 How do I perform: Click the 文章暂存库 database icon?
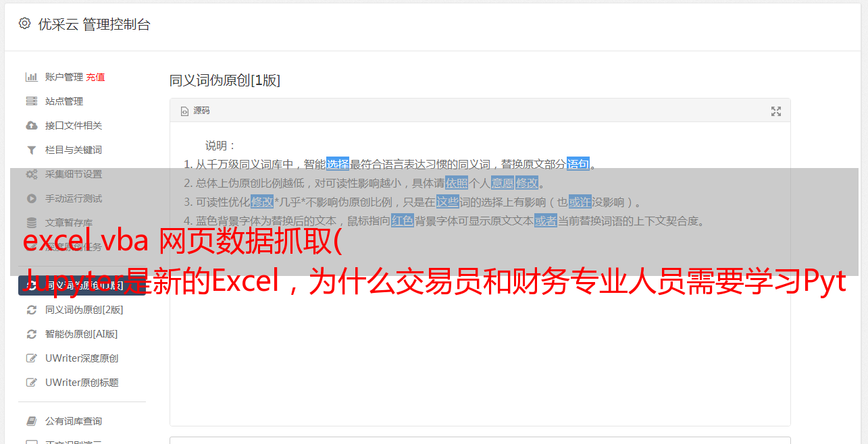(x=31, y=223)
